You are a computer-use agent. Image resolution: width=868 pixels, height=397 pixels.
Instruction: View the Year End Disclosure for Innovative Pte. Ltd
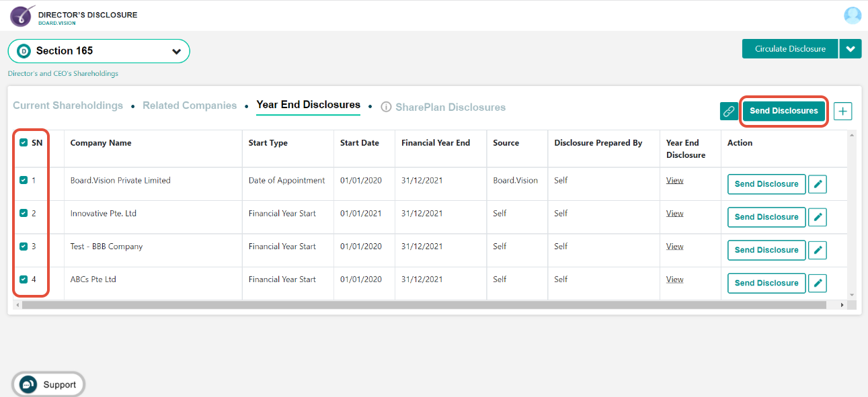[x=674, y=213]
